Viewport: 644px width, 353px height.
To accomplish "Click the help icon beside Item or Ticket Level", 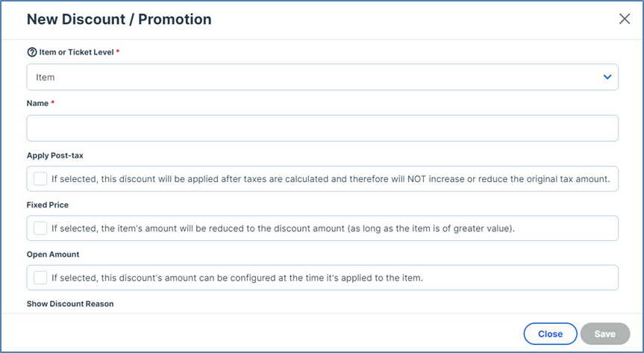I will 32,52.
